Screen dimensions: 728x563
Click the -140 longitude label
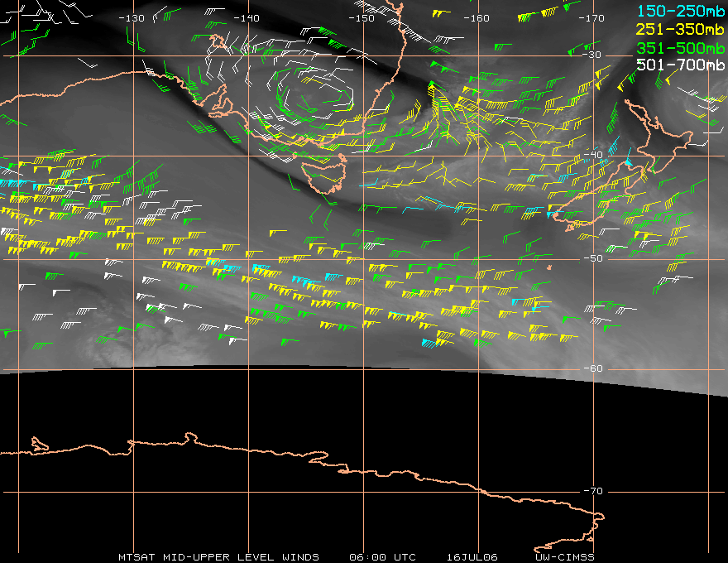(x=247, y=18)
